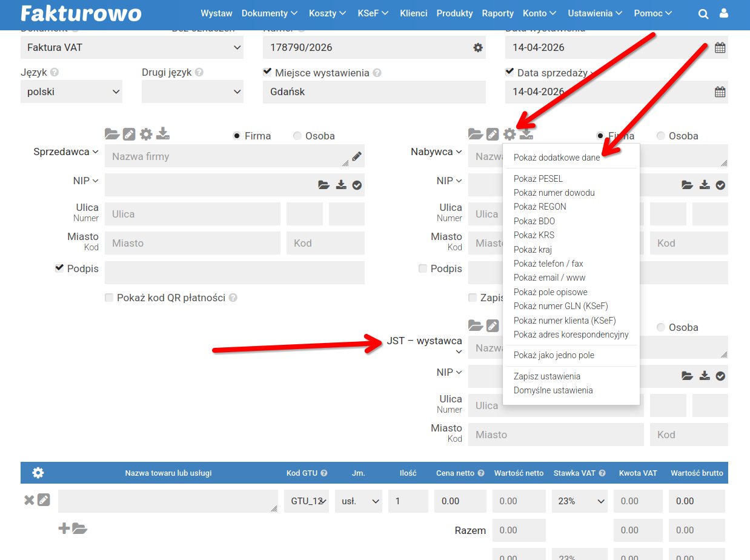Click the Sprzedawca settings gear icon
Image resolution: width=750 pixels, height=560 pixels.
coord(146,134)
